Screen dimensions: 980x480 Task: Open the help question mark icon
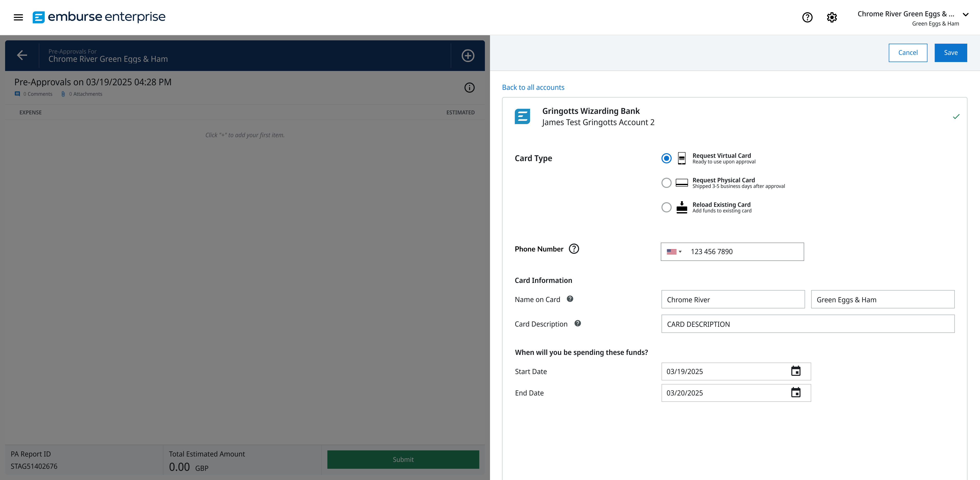click(807, 17)
